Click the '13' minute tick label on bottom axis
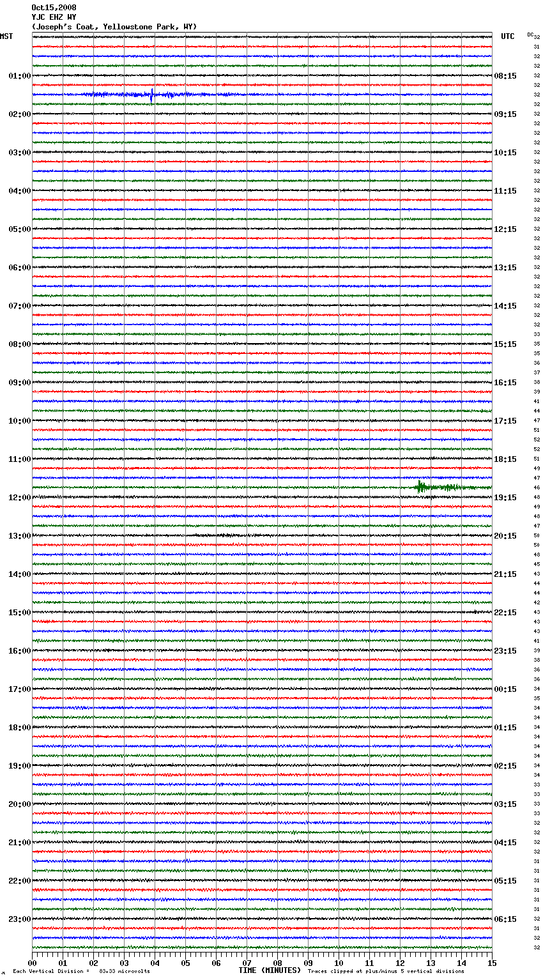 coord(431,963)
